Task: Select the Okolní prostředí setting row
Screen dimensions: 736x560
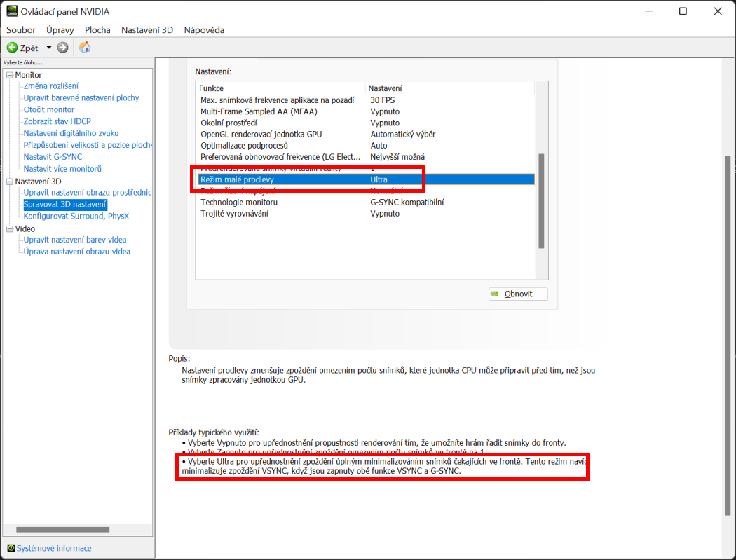Action: point(366,123)
